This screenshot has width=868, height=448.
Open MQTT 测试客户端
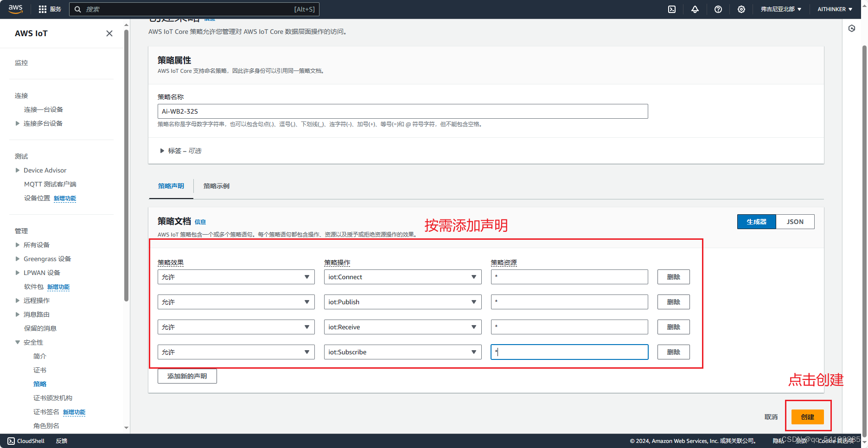[x=50, y=184]
